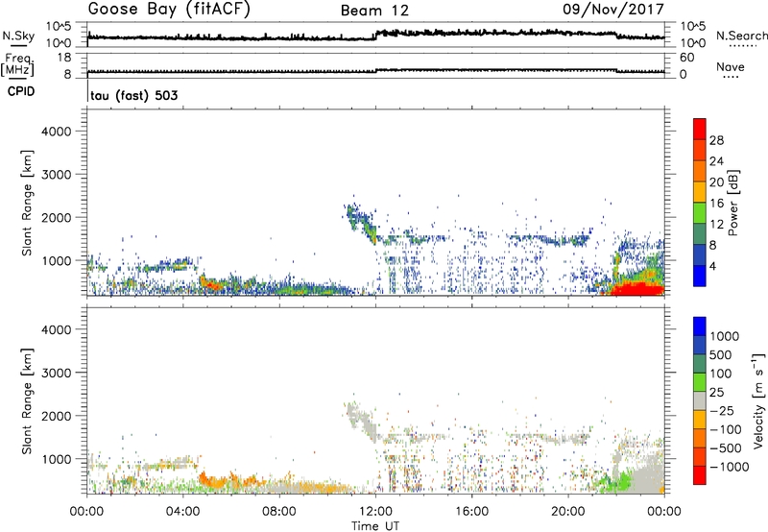Click the 'N.Sky' axis label

tap(18, 36)
